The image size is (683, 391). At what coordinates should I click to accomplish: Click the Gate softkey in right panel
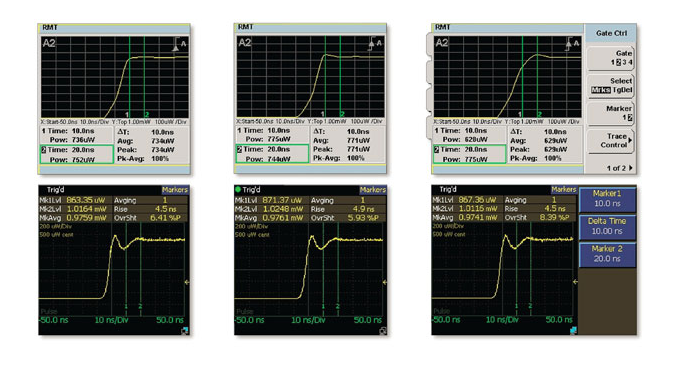coord(610,58)
